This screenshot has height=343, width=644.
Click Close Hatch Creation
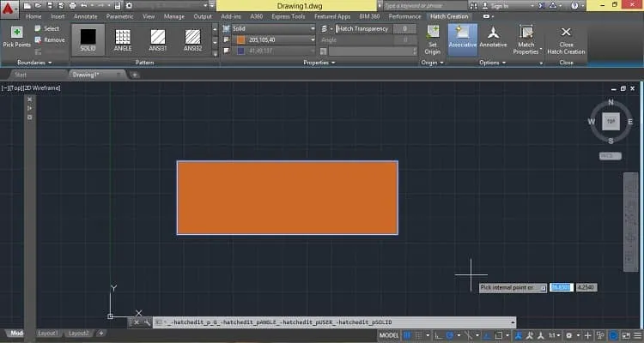[x=566, y=40]
